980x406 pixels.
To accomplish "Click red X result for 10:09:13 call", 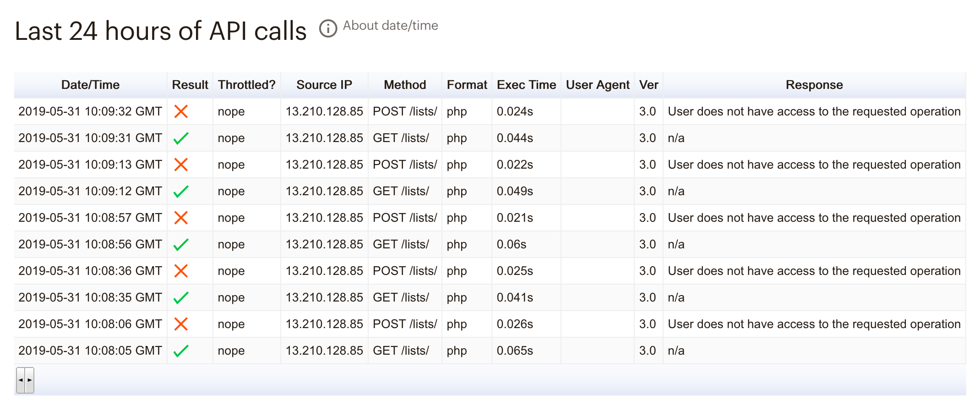I will point(181,165).
